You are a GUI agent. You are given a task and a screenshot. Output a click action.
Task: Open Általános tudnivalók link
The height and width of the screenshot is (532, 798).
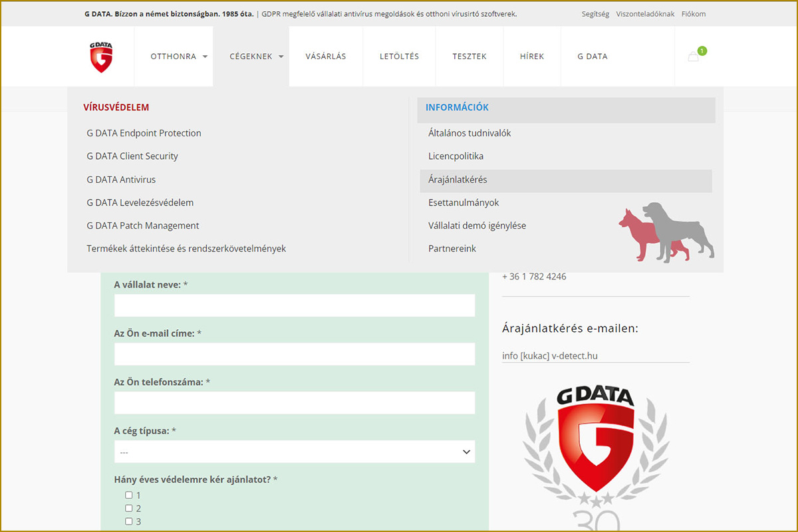(469, 133)
